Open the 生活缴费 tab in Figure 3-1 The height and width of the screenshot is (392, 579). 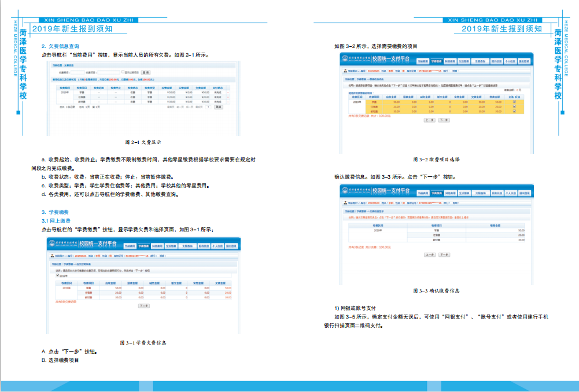[171, 246]
